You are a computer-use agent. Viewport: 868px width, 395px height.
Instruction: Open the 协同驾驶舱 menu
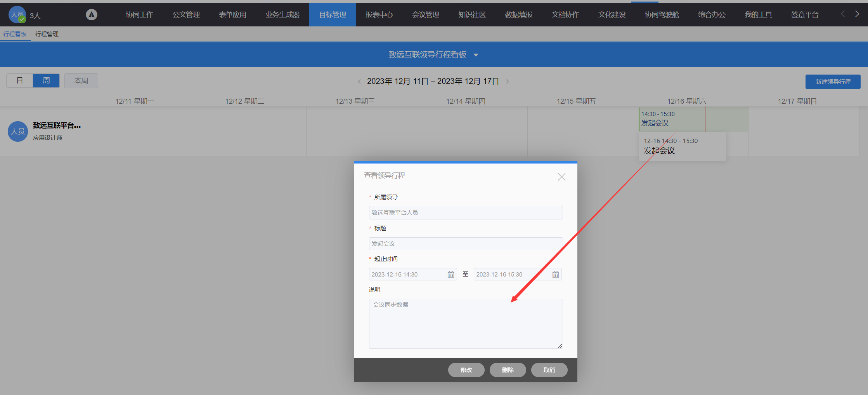tap(662, 15)
